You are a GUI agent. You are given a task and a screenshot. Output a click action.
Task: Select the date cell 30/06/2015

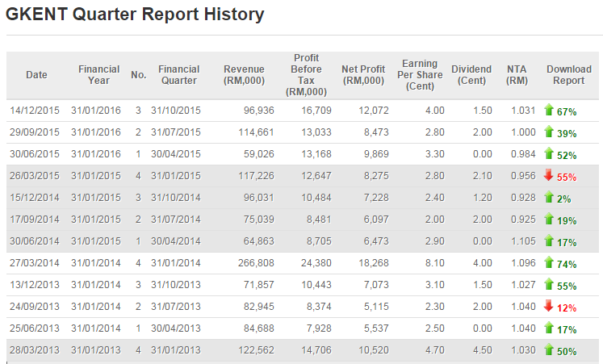(x=35, y=154)
